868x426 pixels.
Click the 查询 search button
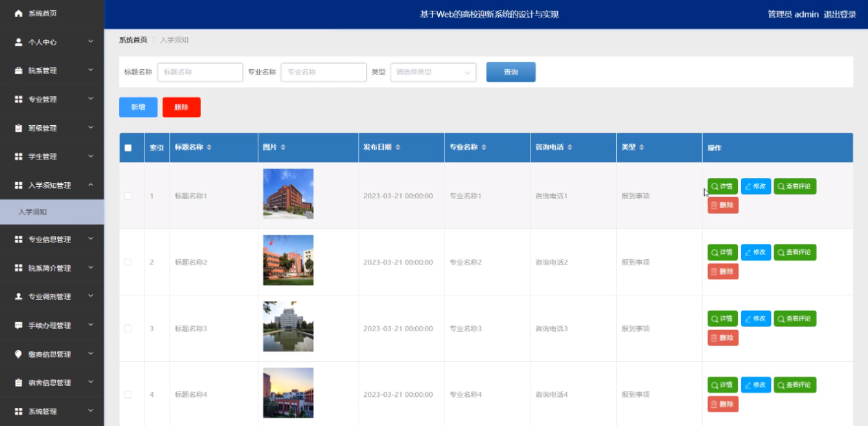511,72
